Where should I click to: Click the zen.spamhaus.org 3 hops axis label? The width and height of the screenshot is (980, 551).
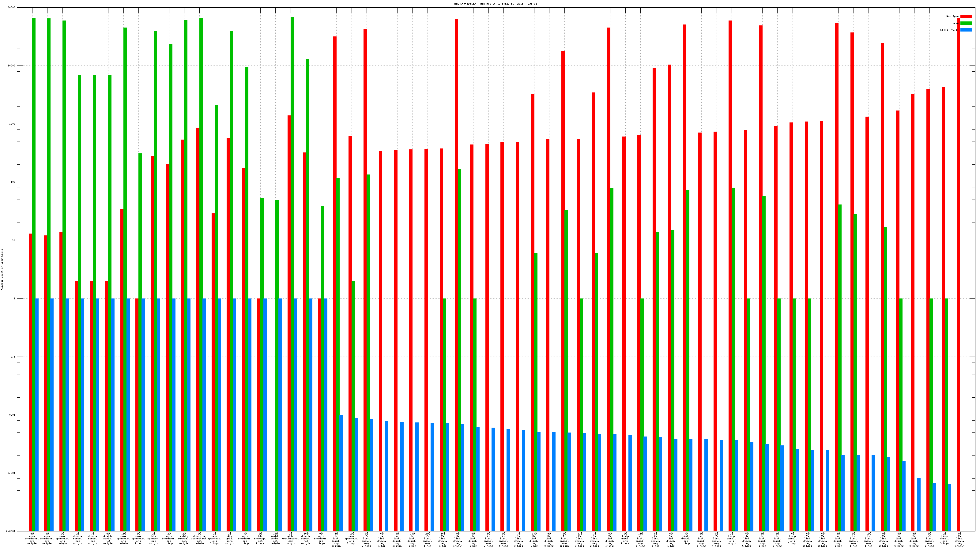coord(215,539)
